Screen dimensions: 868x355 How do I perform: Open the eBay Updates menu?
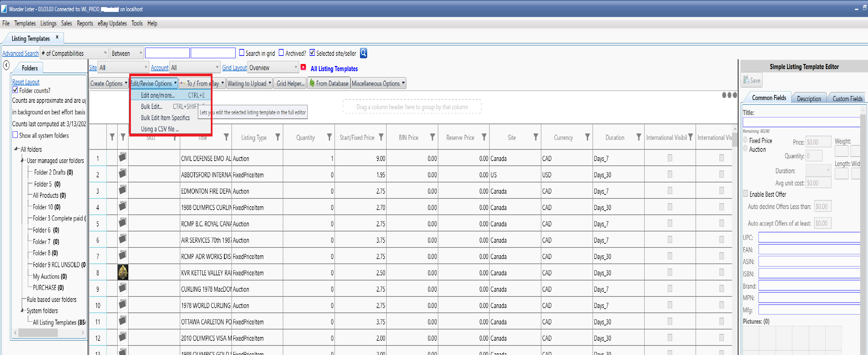(x=112, y=23)
